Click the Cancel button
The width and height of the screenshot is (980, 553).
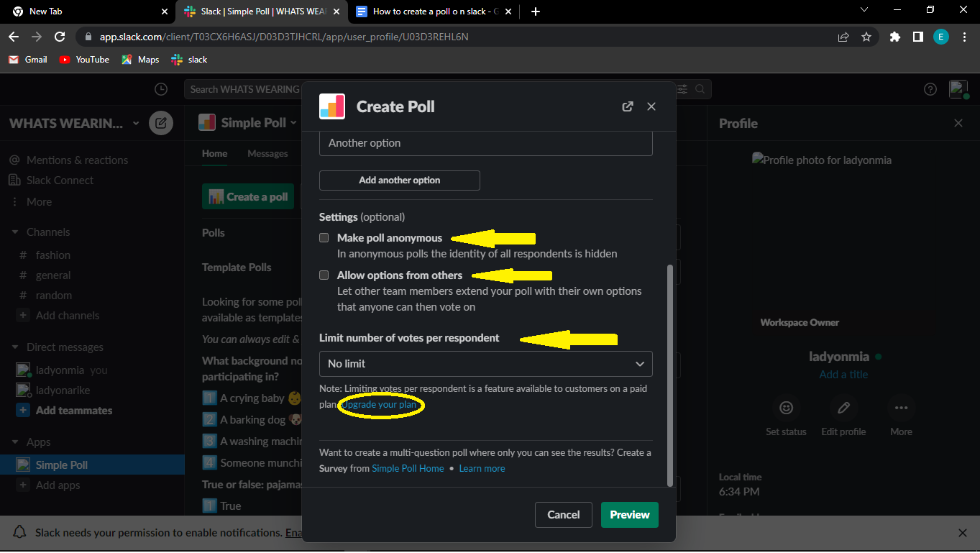pyautogui.click(x=564, y=515)
